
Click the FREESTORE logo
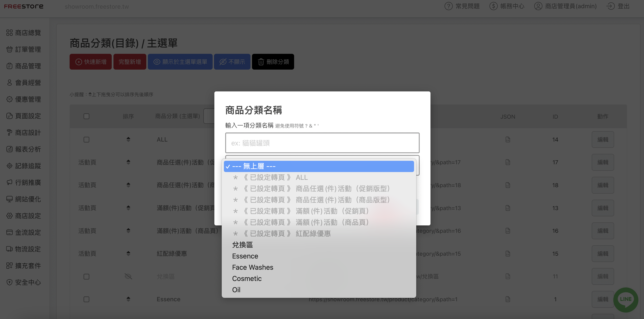click(x=24, y=6)
